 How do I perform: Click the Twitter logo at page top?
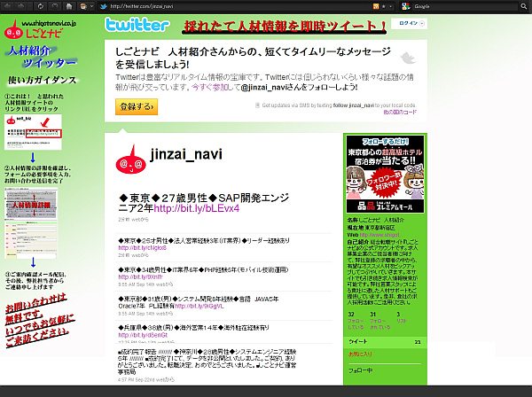[x=137, y=25]
